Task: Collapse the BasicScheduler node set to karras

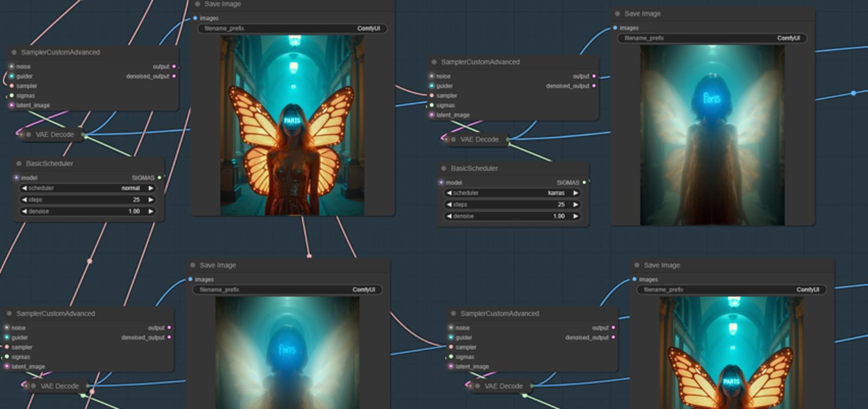Action: click(444, 168)
